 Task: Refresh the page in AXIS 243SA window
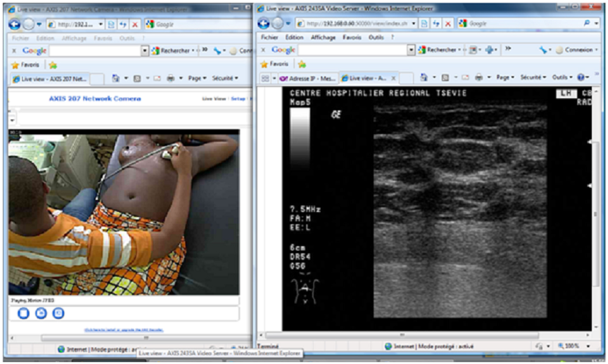[x=436, y=24]
